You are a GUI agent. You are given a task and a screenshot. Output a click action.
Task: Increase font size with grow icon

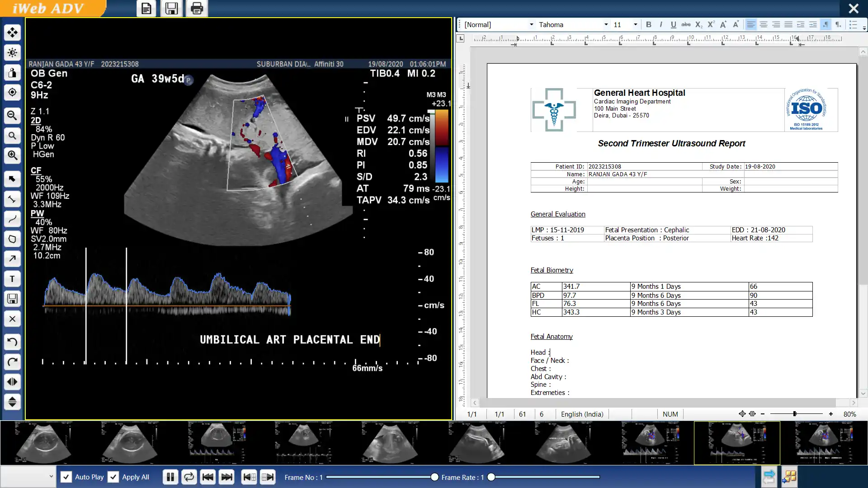[723, 24]
